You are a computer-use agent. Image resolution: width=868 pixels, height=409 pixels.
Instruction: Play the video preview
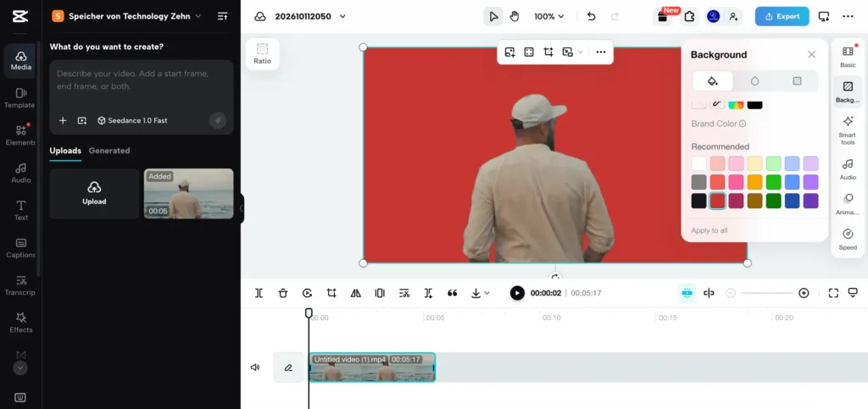[x=517, y=293]
